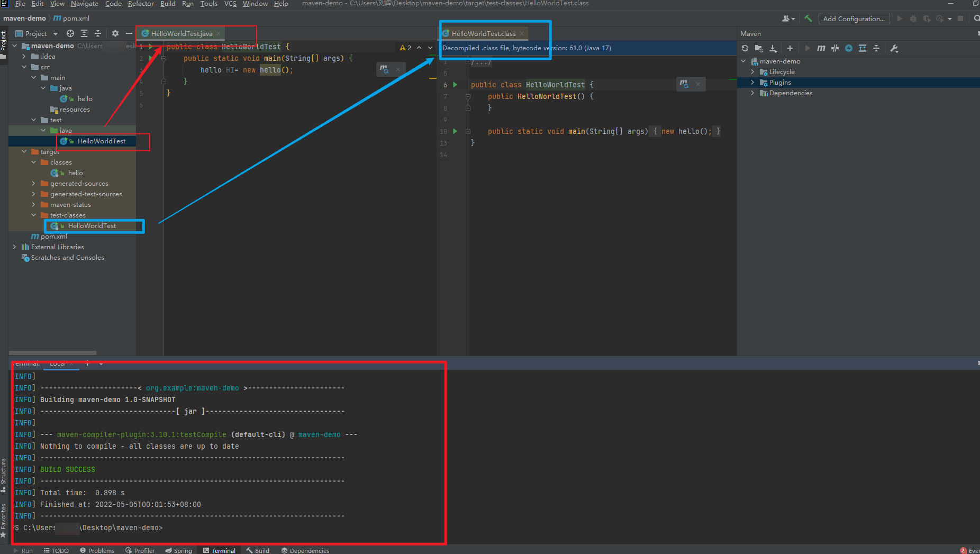Expand Maven Dependencies node
Screen dimensions: 980x554
[752, 93]
